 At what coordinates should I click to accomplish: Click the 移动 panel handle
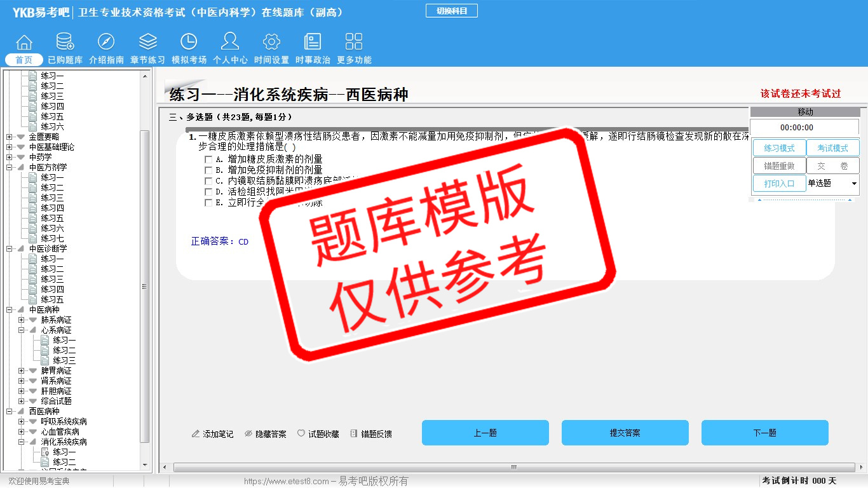(805, 112)
